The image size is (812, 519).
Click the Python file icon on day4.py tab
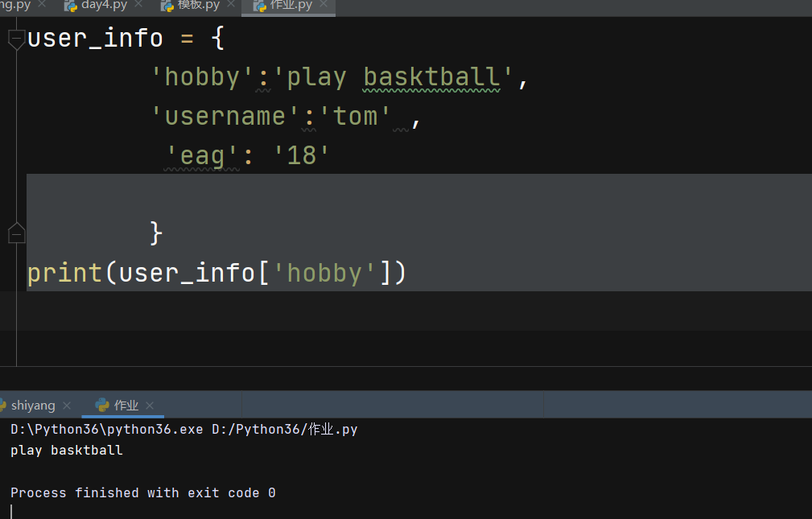pos(70,6)
